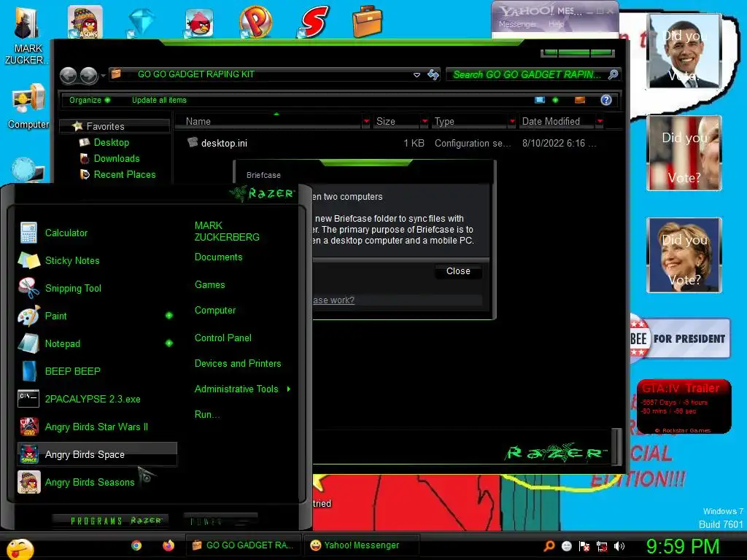
Task: Launch Angry Birds Seasons
Action: (x=97, y=482)
